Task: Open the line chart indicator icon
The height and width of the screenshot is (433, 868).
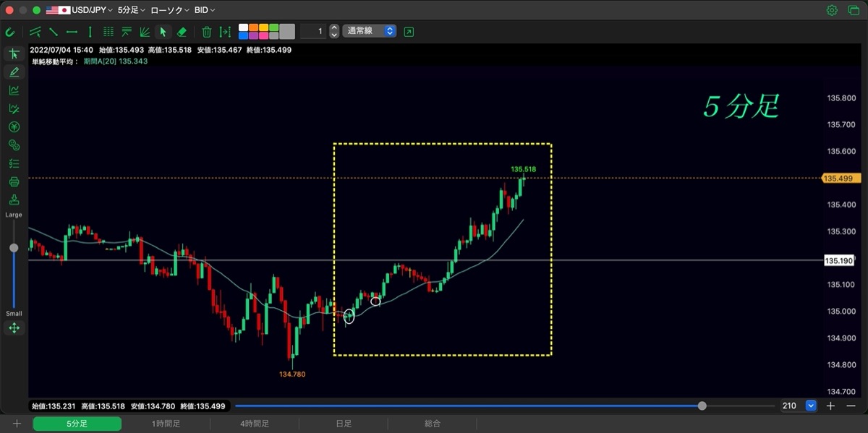Action: (x=14, y=90)
